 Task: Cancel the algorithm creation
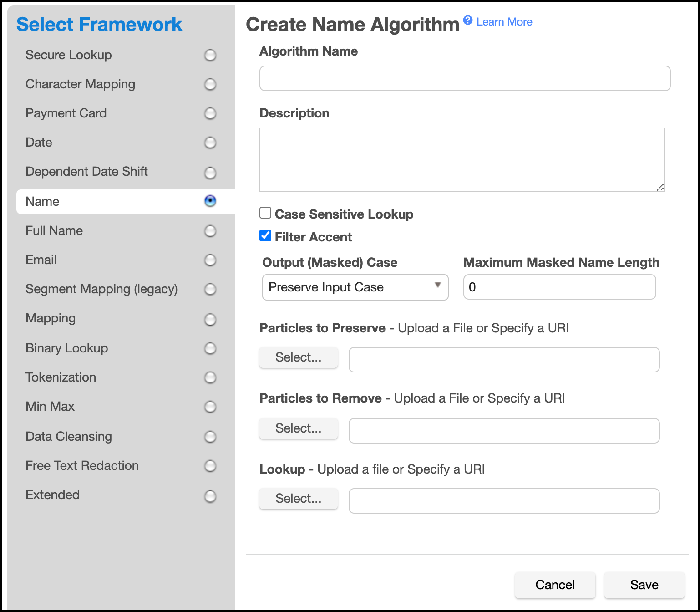555,585
